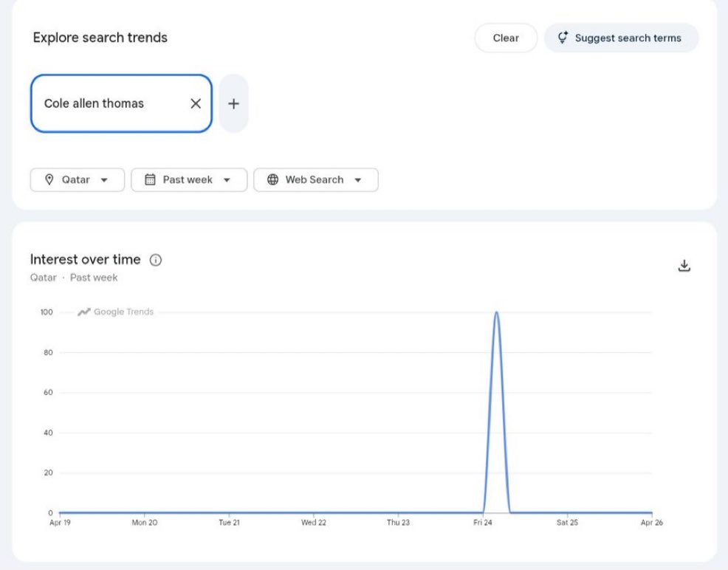Viewport: 728px width, 570px height.
Task: Click the 40 value on y-axis
Action: click(48, 433)
